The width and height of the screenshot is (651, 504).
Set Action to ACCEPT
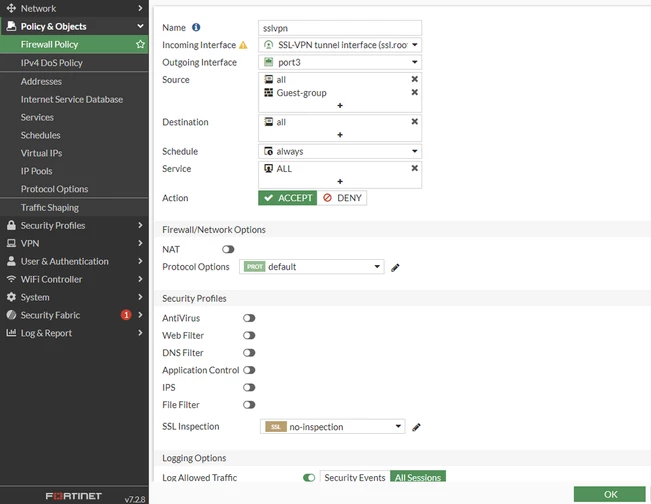(x=288, y=198)
